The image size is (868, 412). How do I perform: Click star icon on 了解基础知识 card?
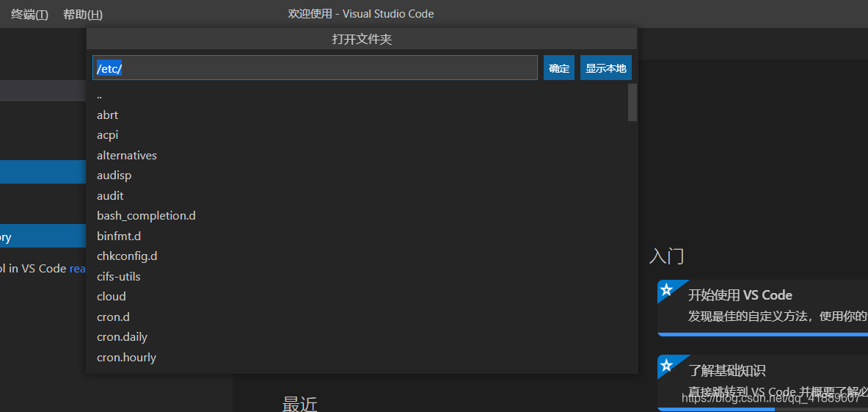coord(667,365)
